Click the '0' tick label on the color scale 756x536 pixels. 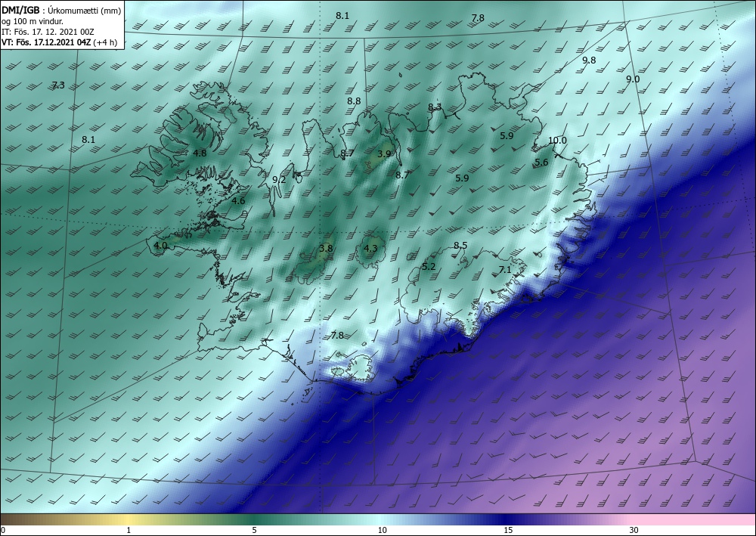[3, 530]
